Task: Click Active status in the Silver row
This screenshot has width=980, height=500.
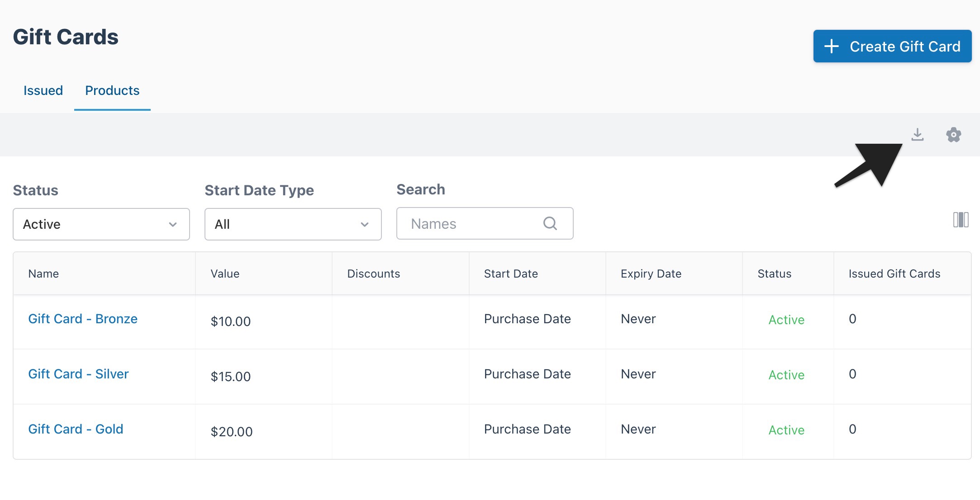Action: pyautogui.click(x=786, y=375)
